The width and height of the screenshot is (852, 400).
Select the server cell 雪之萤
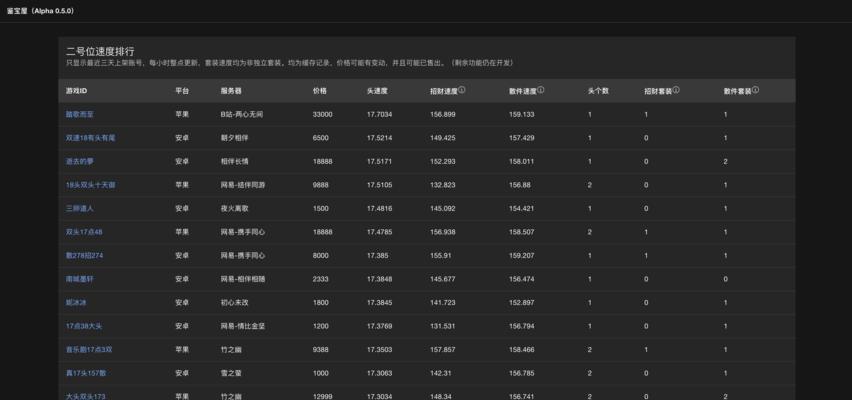click(x=231, y=373)
